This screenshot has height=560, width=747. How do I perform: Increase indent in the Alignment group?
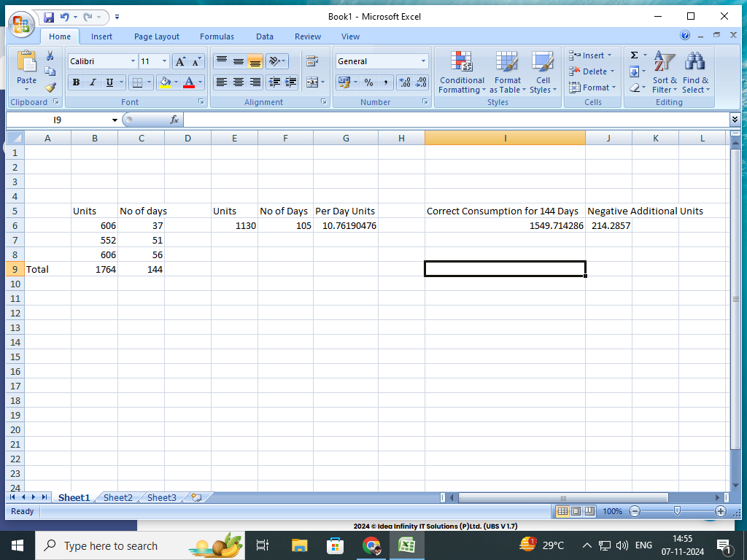[x=290, y=82]
